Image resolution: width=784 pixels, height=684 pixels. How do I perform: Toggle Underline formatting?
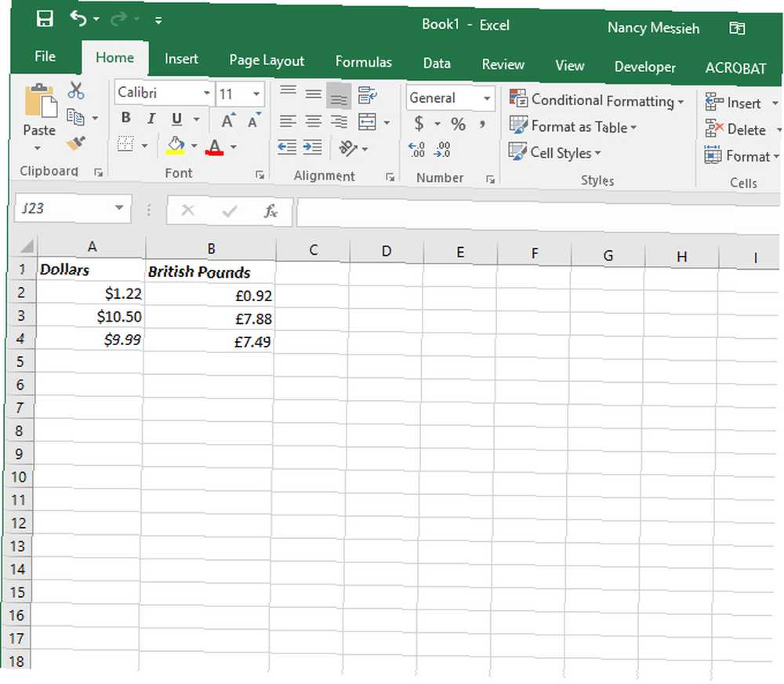tap(176, 118)
